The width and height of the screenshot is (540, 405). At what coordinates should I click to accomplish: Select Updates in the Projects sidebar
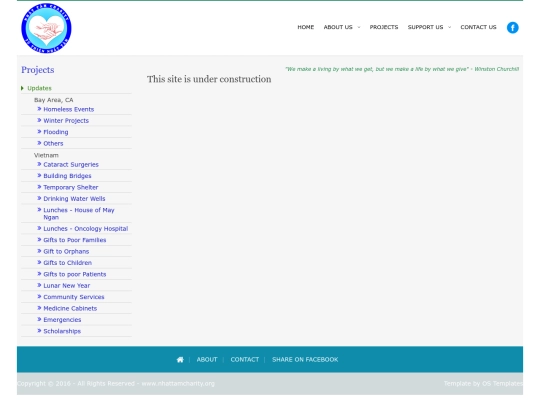coord(39,88)
